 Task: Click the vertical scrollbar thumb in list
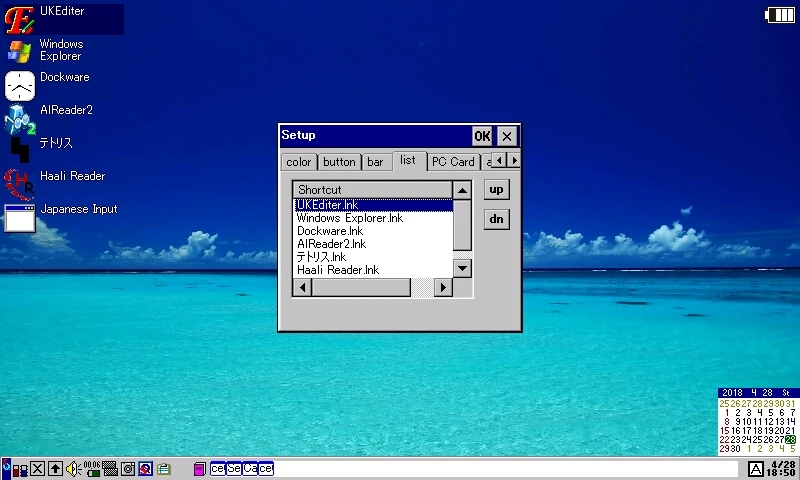(462, 225)
